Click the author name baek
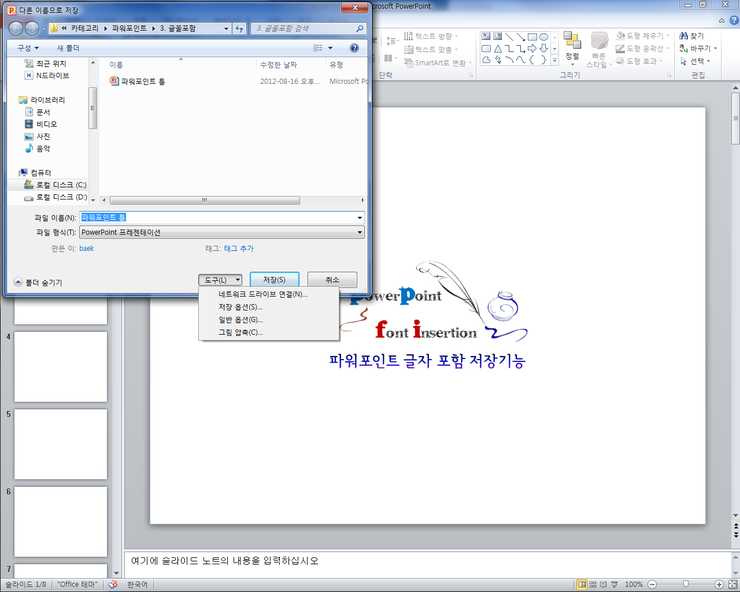740x592 pixels. pos(86,248)
